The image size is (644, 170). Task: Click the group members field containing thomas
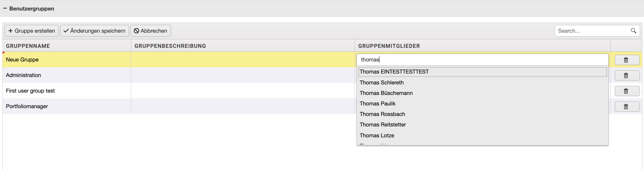(x=482, y=60)
